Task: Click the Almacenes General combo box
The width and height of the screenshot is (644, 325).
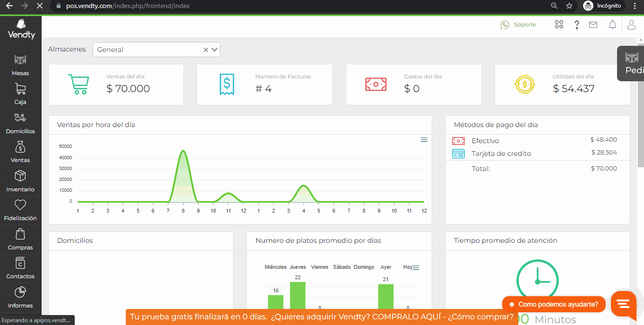Action: click(x=157, y=50)
